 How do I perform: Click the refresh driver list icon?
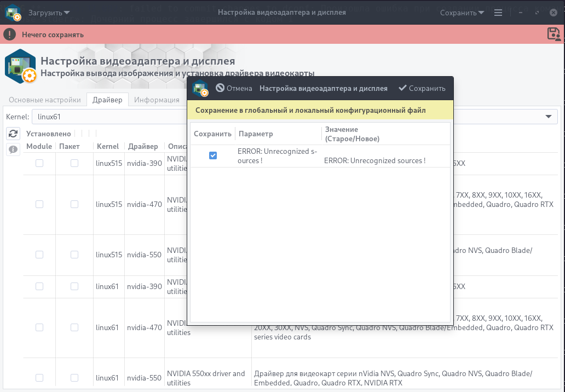click(x=13, y=133)
